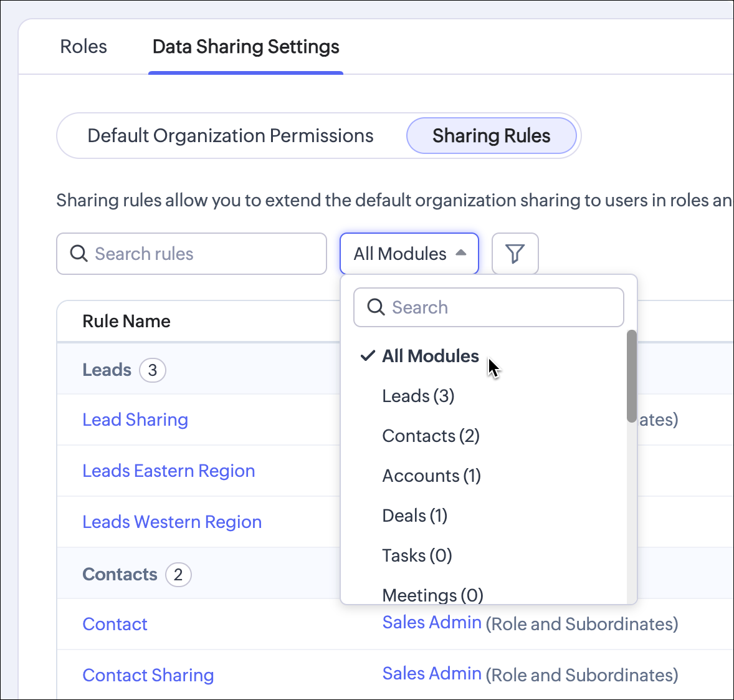Choose Leads (3) from module list
734x700 pixels.
click(418, 396)
